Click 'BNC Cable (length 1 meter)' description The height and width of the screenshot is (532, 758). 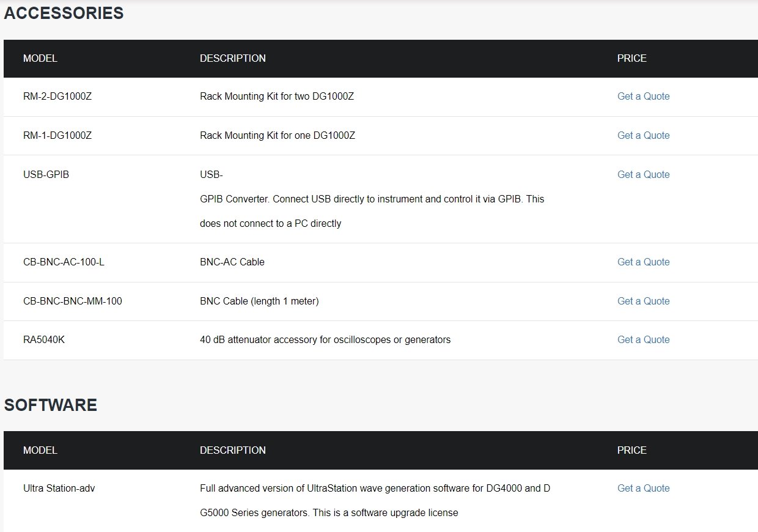(x=259, y=301)
